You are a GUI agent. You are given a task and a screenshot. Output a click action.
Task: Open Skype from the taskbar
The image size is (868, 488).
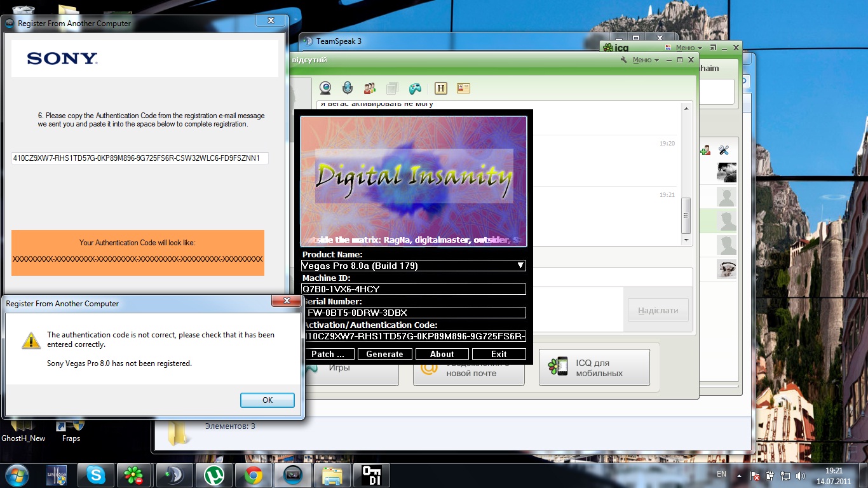pyautogui.click(x=96, y=475)
